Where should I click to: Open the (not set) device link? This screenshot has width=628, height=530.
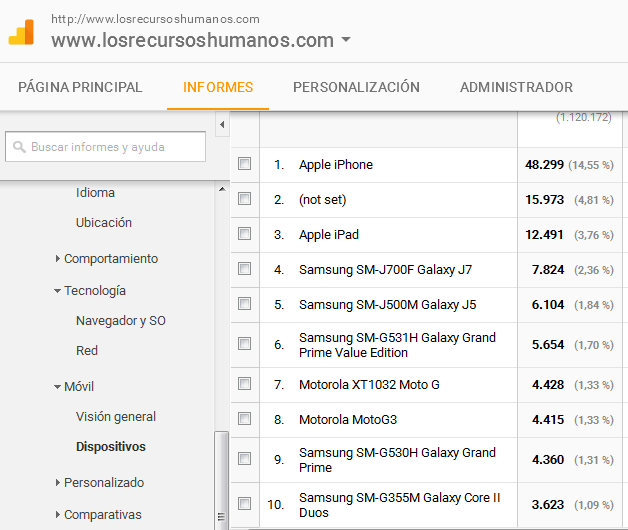(x=322, y=200)
